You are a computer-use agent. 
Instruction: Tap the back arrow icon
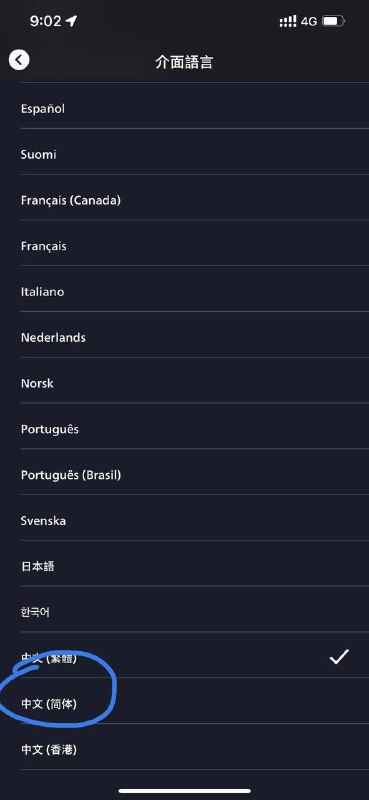coord(19,60)
